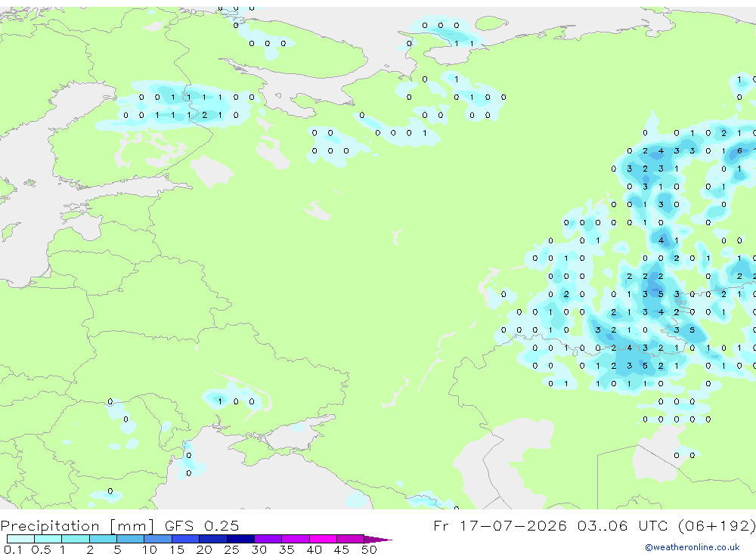Image resolution: width=756 pixels, height=554 pixels.
Task: Select the lightest 0.1–0.5 mm legend swatch
Action: click(20, 539)
